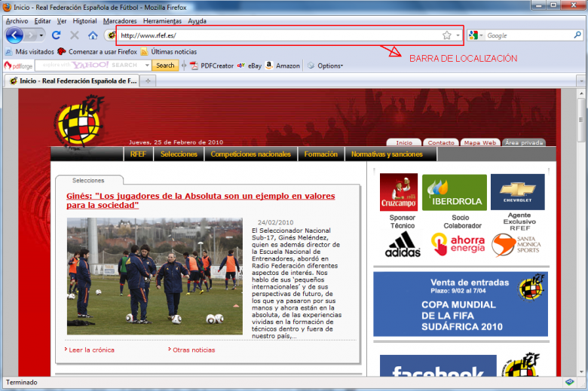Click the search magnifier icon
The height and width of the screenshot is (391, 588).
click(577, 35)
